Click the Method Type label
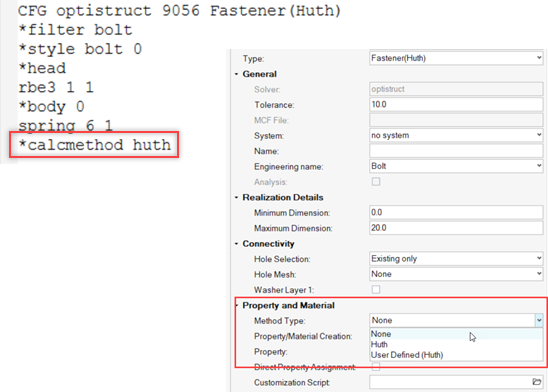548x392 pixels. point(280,321)
